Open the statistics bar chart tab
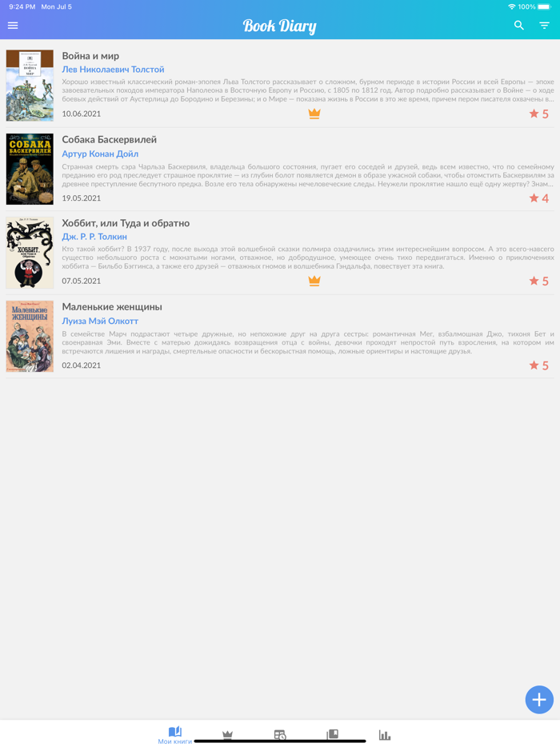560x747 pixels. 385,735
